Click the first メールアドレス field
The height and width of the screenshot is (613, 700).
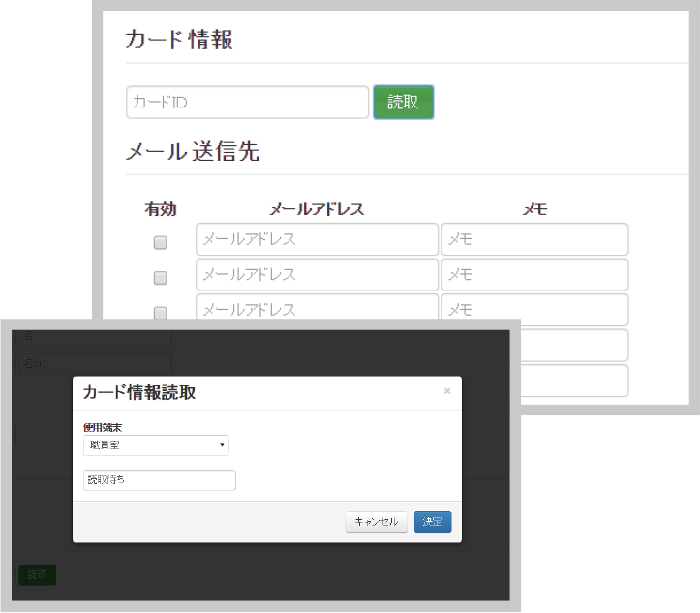[x=317, y=239]
